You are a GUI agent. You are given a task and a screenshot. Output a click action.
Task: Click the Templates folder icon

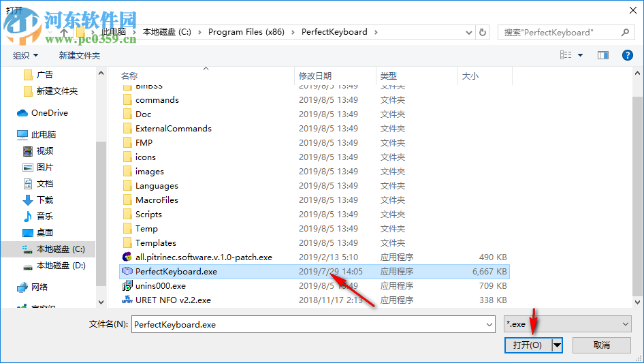pyautogui.click(x=127, y=243)
